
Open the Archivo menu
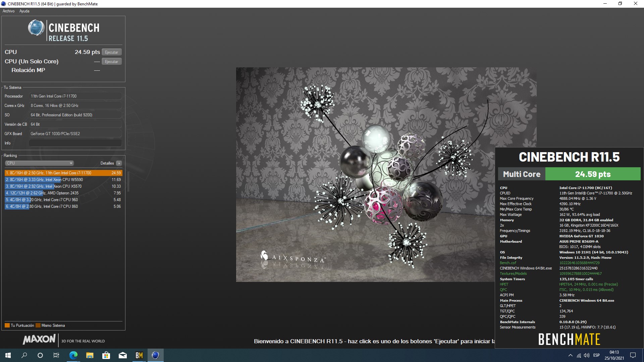(9, 11)
